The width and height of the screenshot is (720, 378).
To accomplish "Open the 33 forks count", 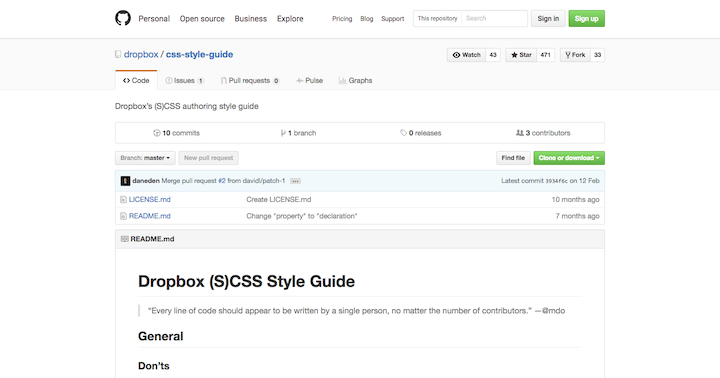I will (x=597, y=55).
